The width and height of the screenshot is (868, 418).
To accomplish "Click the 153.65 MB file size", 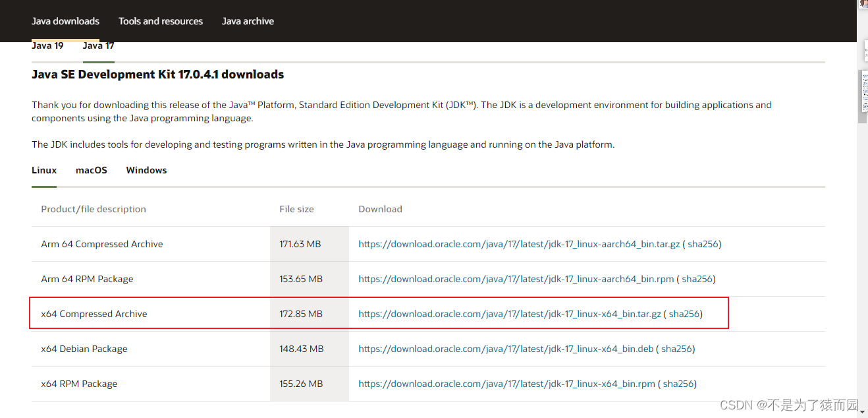I will [301, 279].
